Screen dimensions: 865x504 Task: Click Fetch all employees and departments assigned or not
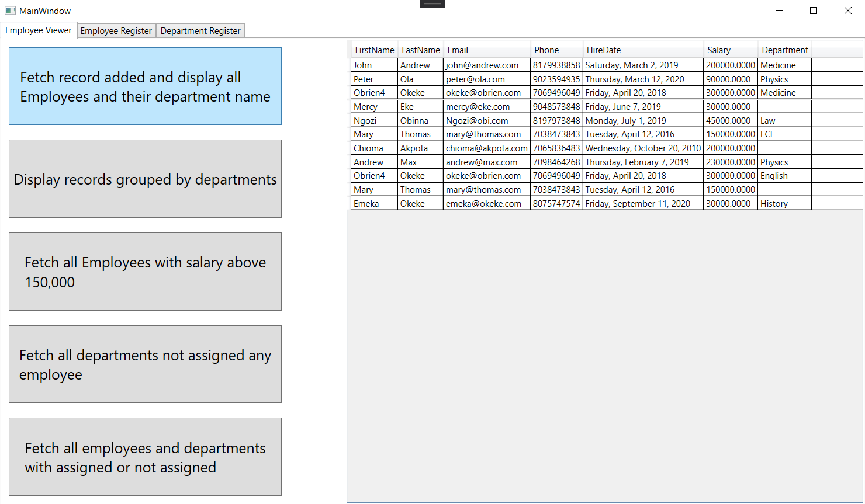coord(145,457)
